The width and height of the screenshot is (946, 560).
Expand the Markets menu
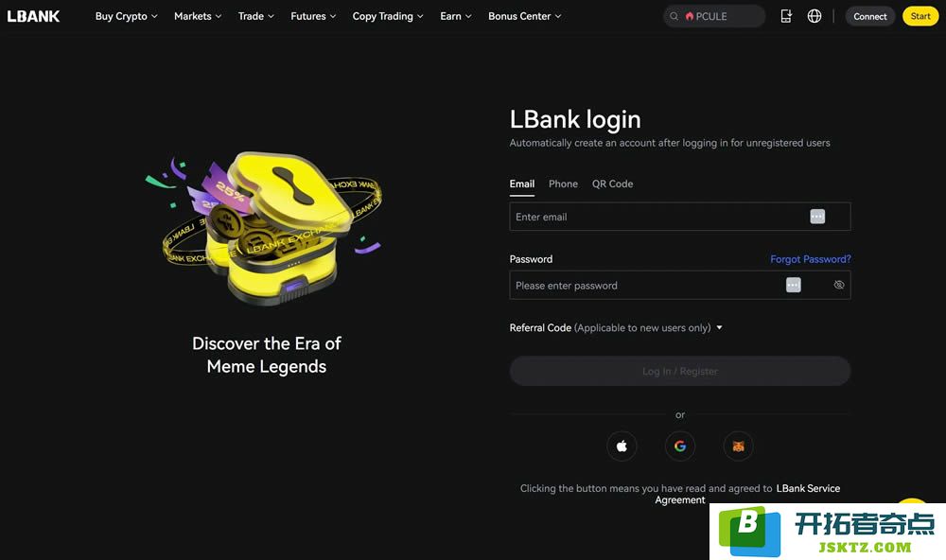tap(198, 16)
